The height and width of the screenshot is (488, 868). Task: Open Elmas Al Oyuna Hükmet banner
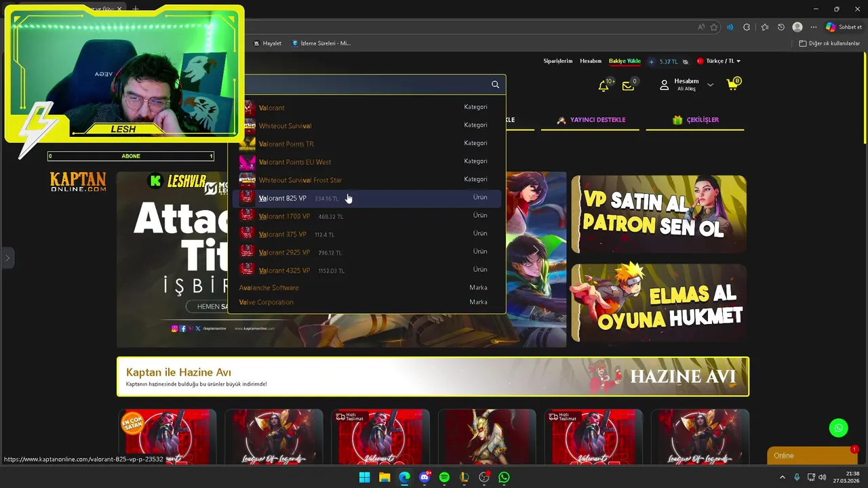(x=658, y=303)
